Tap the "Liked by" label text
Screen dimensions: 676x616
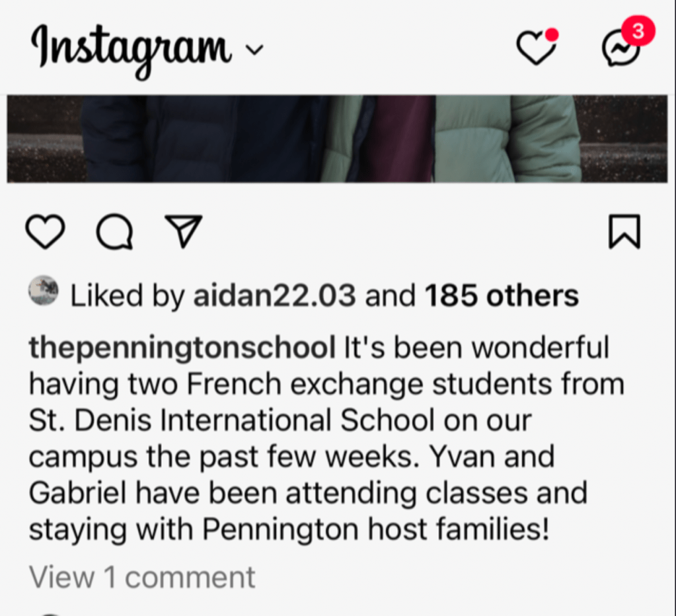pos(127,296)
